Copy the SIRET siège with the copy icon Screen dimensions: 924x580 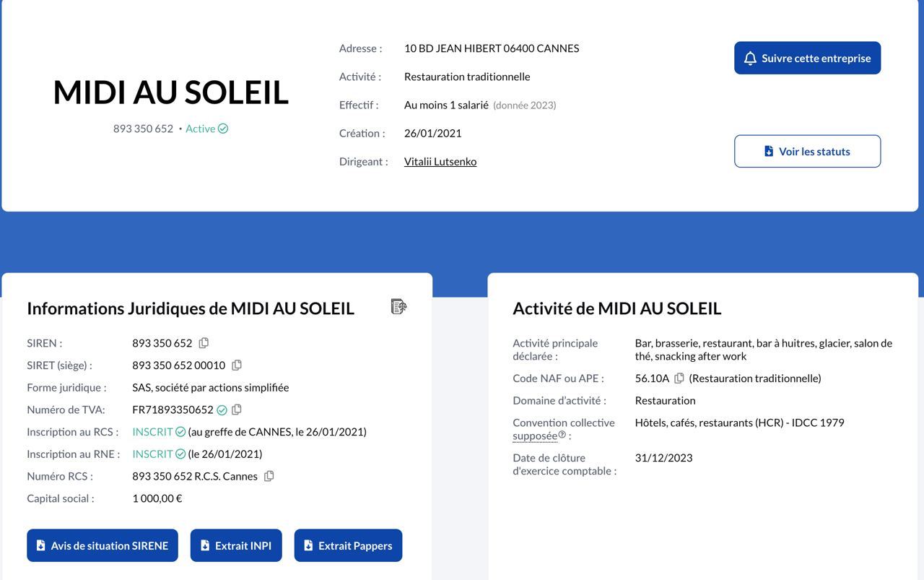point(237,365)
